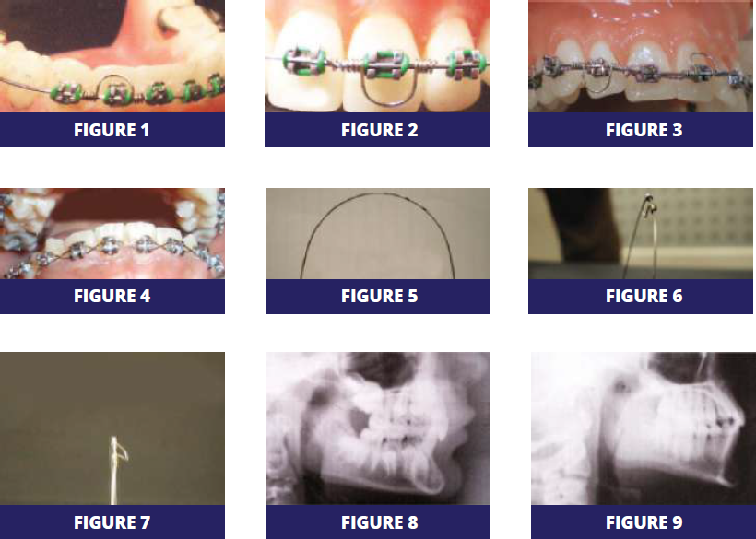The width and height of the screenshot is (756, 539).
Task: Click the FIGURE 4 caption bar
Action: [x=112, y=297]
